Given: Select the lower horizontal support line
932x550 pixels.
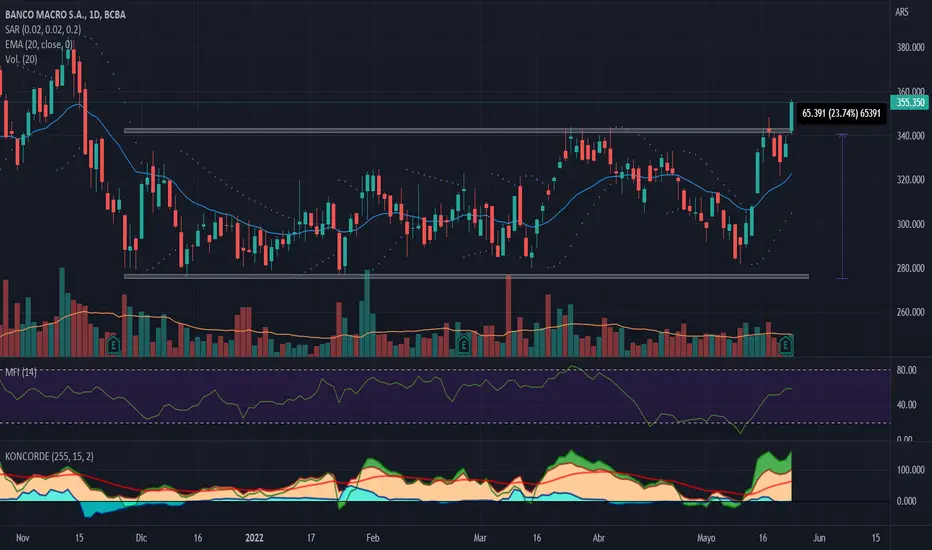Looking at the screenshot, I should pyautogui.click(x=466, y=276).
